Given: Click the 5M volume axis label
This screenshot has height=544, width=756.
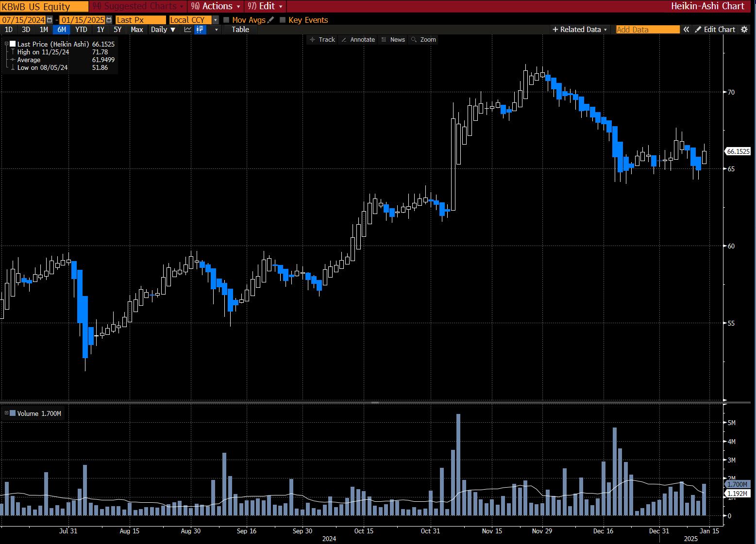Looking at the screenshot, I should [x=732, y=423].
